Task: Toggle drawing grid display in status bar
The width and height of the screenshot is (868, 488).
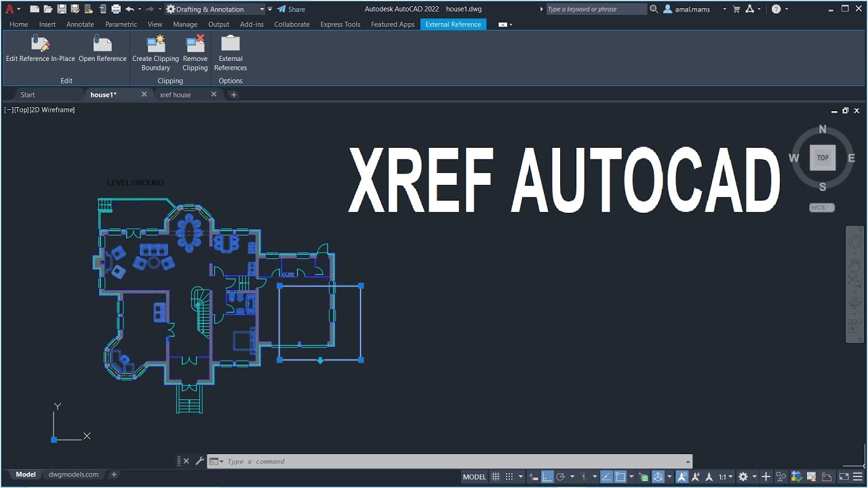Action: [495, 476]
